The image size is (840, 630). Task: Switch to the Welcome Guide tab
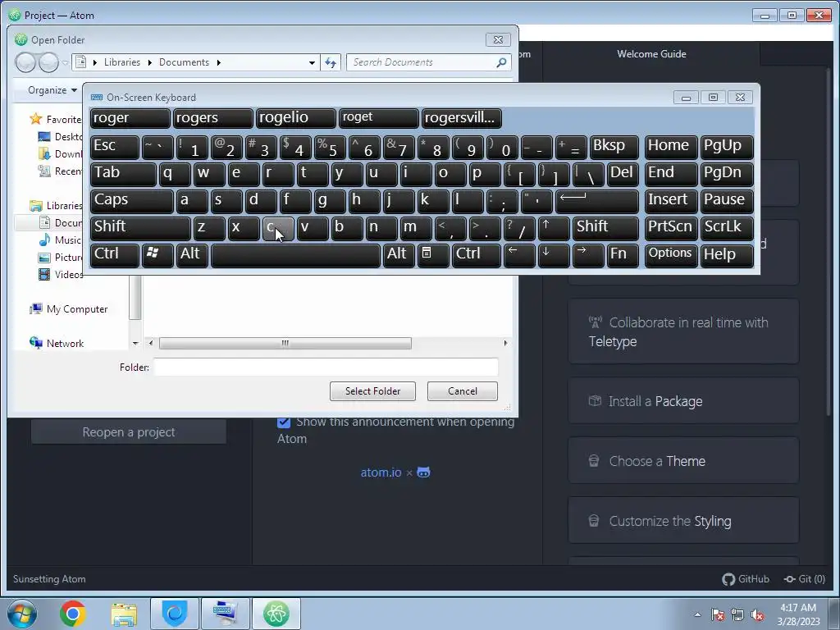click(x=651, y=54)
